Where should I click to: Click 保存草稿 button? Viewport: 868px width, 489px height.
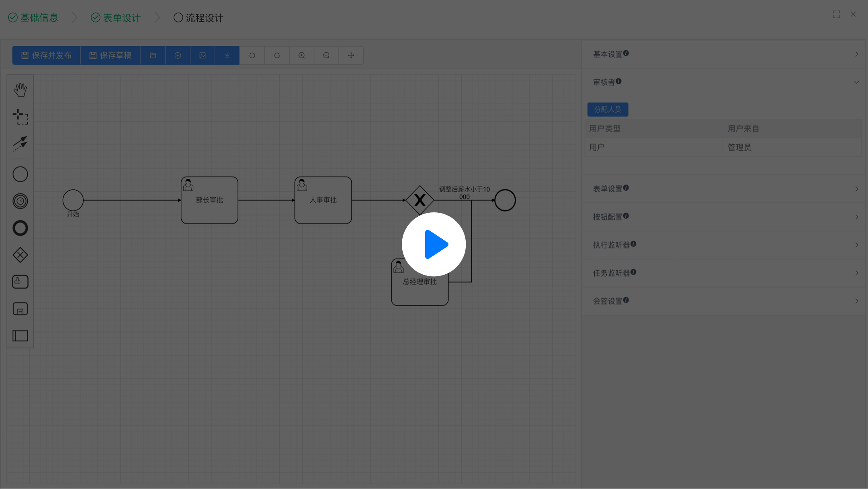coord(111,55)
